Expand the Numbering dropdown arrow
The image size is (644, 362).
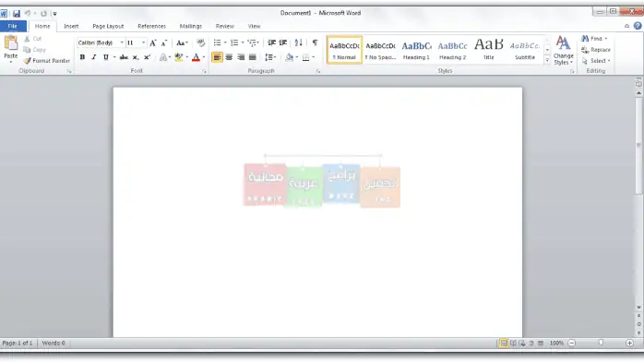coord(243,42)
